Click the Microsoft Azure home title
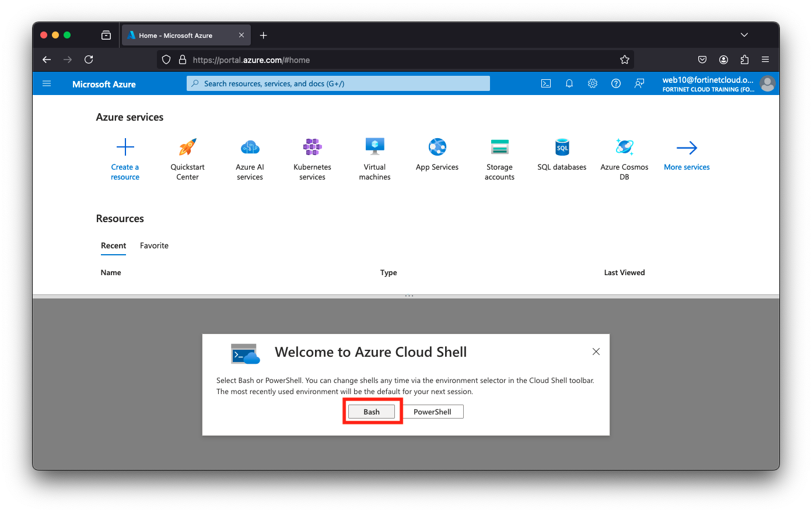 [104, 84]
